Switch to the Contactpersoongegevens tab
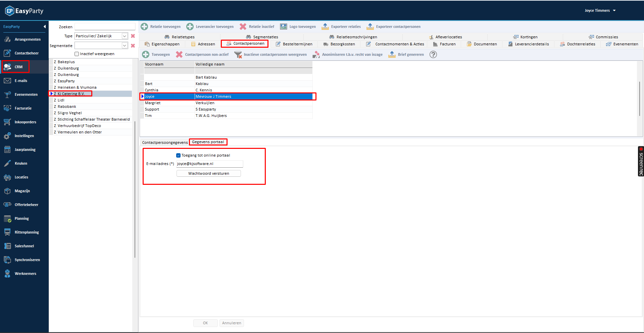644x333 pixels. [x=165, y=142]
